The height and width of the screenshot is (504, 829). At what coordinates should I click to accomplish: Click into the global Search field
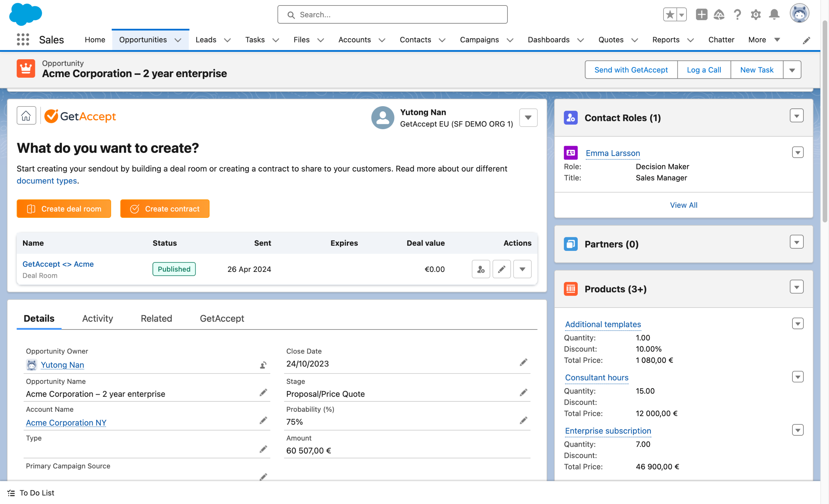392,15
